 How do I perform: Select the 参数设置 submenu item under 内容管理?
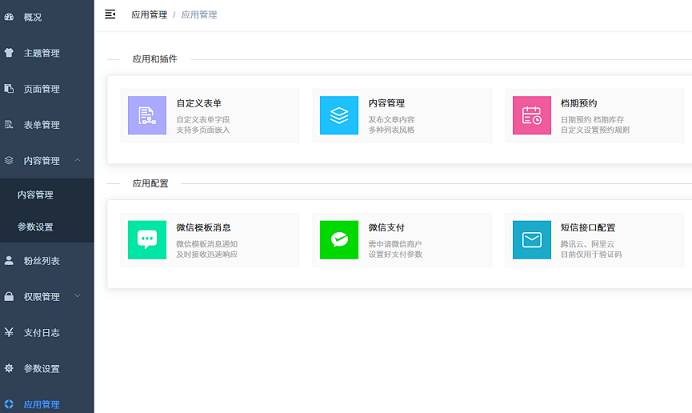36,227
